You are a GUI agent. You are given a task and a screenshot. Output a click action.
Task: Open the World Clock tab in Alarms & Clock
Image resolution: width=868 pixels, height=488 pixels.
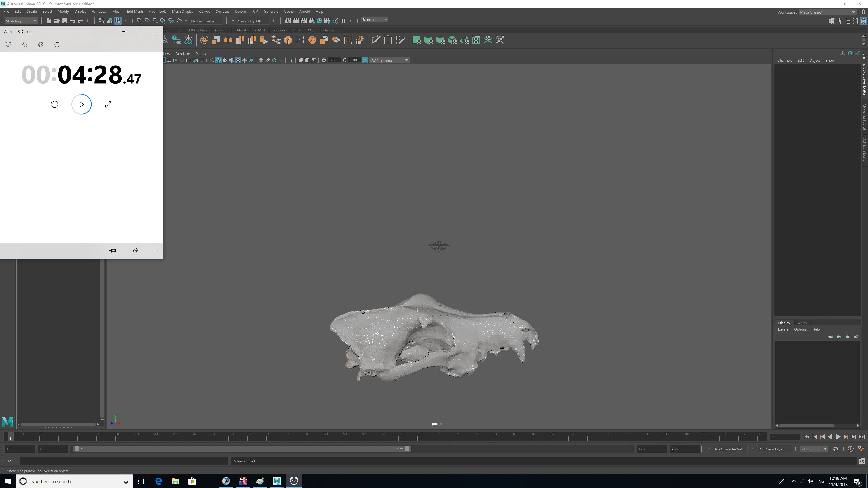[24, 44]
